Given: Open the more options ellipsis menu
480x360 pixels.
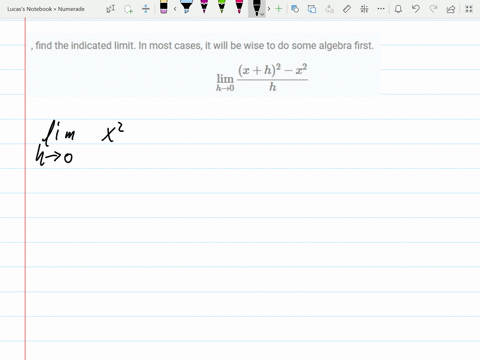Looking at the screenshot, I should [381, 9].
